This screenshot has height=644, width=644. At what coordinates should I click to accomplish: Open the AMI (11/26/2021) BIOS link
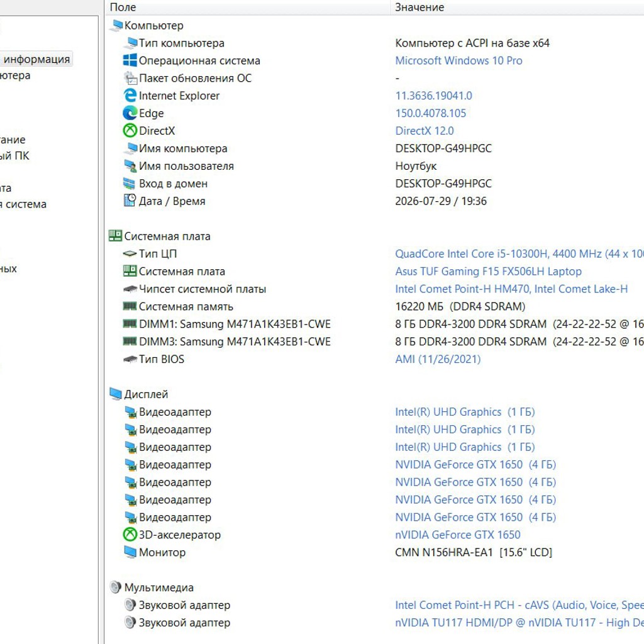438,359
